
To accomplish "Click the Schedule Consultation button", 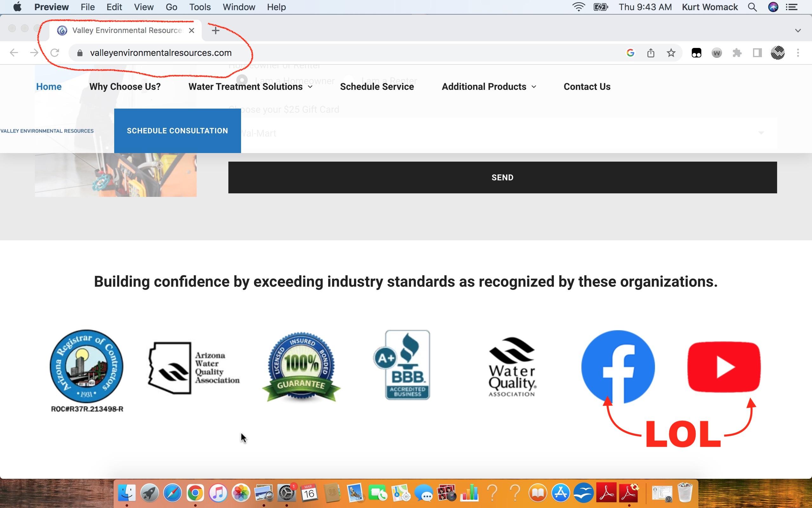I will (x=178, y=131).
